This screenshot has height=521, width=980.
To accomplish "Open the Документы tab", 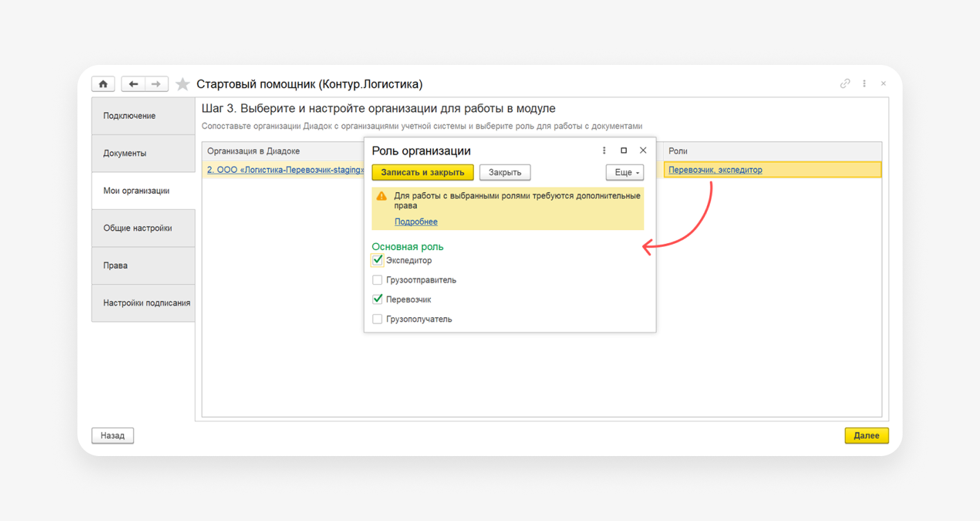I will tap(143, 153).
